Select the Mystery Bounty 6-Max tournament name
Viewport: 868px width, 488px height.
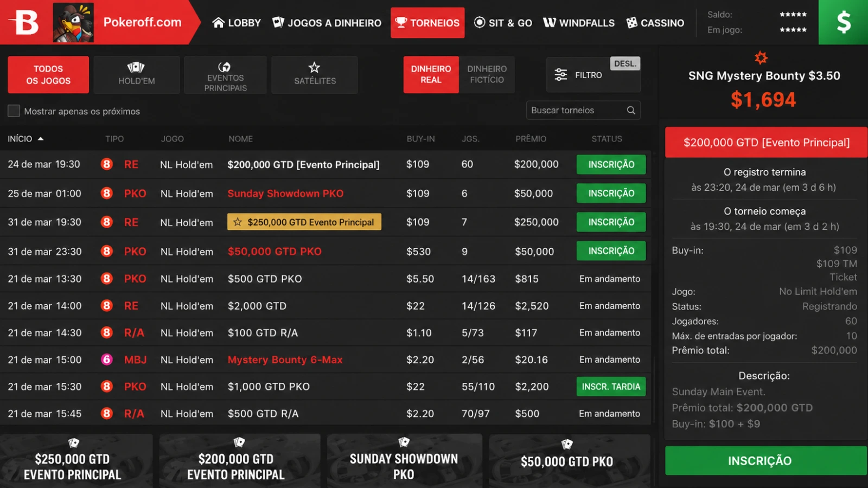pos(285,359)
